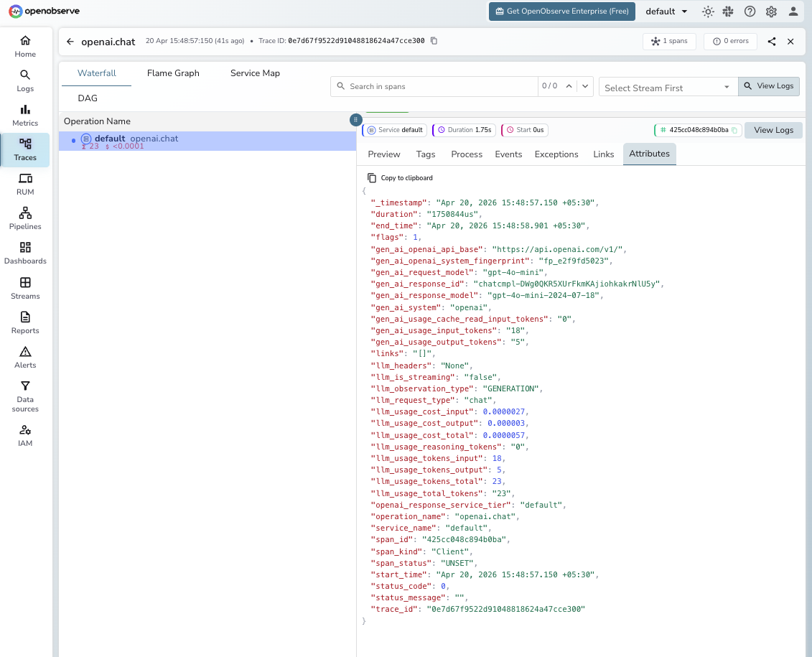This screenshot has height=657, width=812.
Task: Open the Traces section
Action: click(x=25, y=149)
